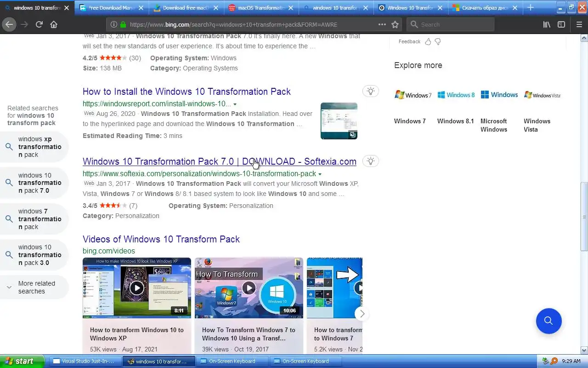The width and height of the screenshot is (588, 368).
Task: Open the browser Home page icon
Action: [x=54, y=24]
